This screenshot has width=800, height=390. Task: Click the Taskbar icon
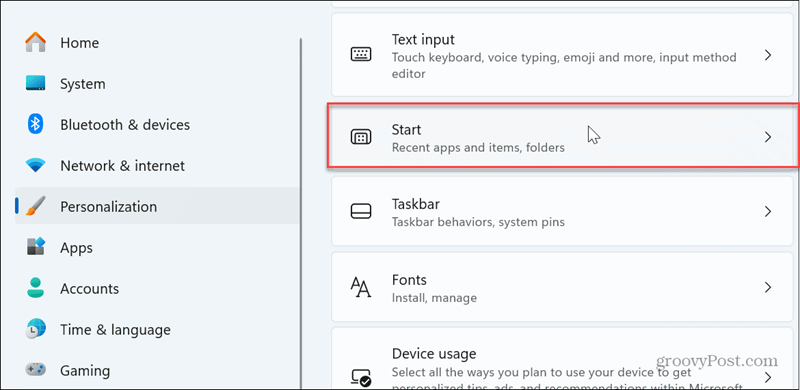click(x=361, y=212)
